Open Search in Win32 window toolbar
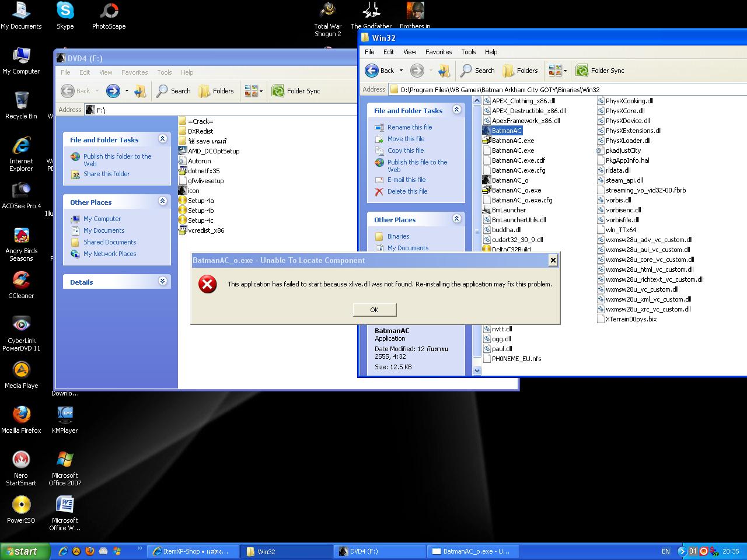The image size is (747, 560). point(477,71)
